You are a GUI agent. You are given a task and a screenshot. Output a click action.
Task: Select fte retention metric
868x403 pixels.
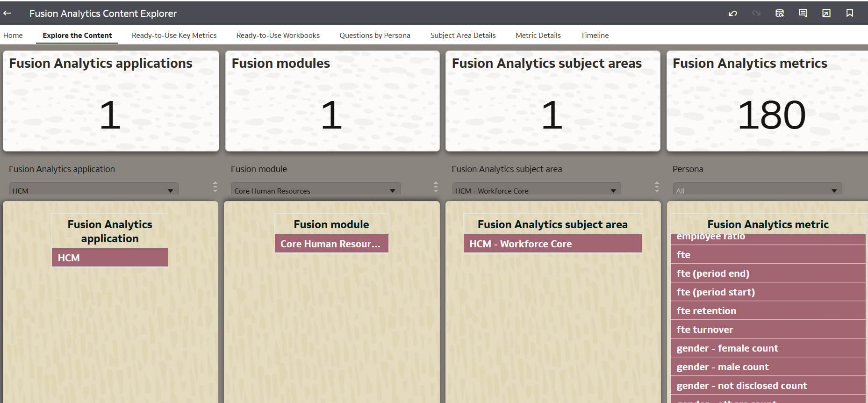[x=768, y=310]
